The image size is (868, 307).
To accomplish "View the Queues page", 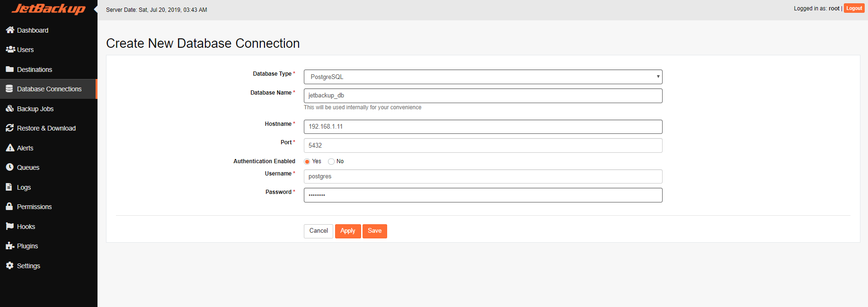I will (49, 167).
